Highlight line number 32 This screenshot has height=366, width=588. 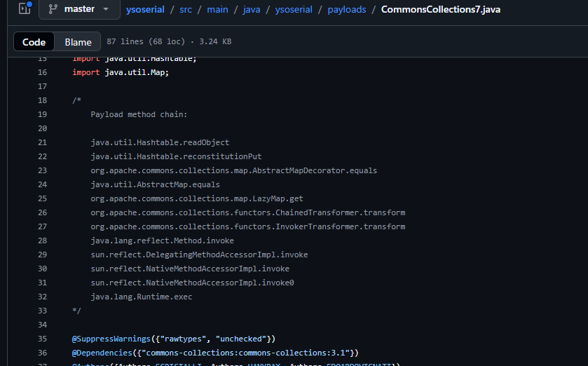pyautogui.click(x=42, y=297)
